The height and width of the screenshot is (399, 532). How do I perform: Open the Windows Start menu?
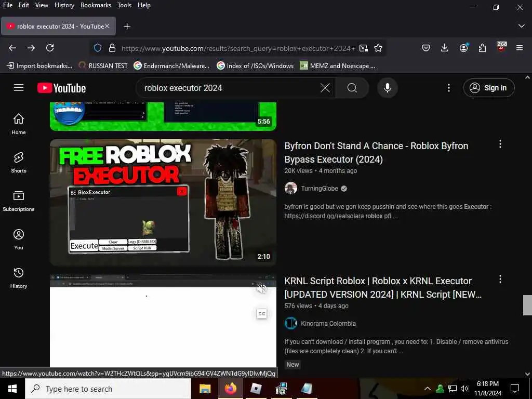[12, 389]
